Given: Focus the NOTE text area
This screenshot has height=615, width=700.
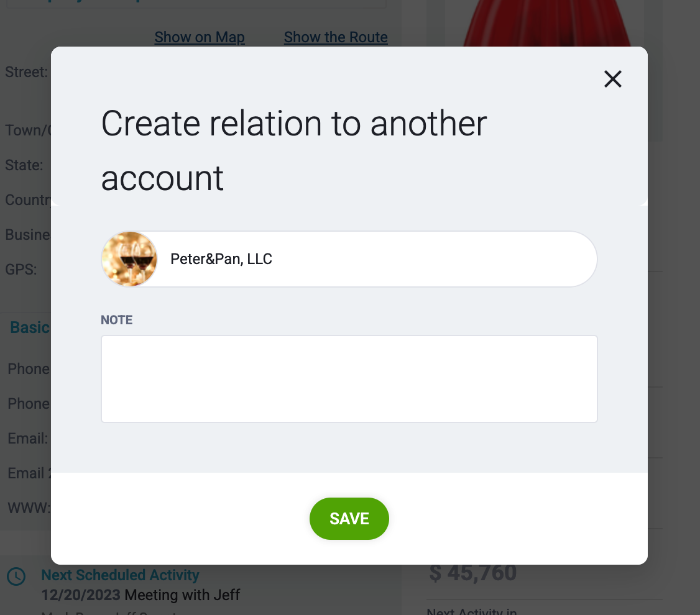Looking at the screenshot, I should tap(349, 379).
